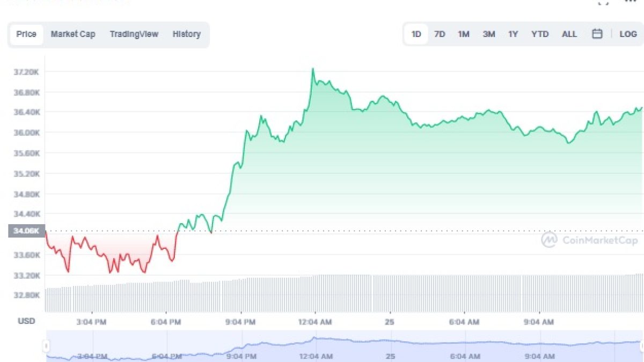Click the left handle of range slider

(x=47, y=346)
